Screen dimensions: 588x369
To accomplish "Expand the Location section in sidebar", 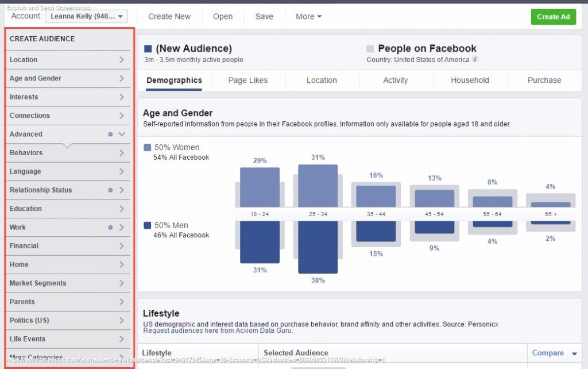I will [68, 60].
